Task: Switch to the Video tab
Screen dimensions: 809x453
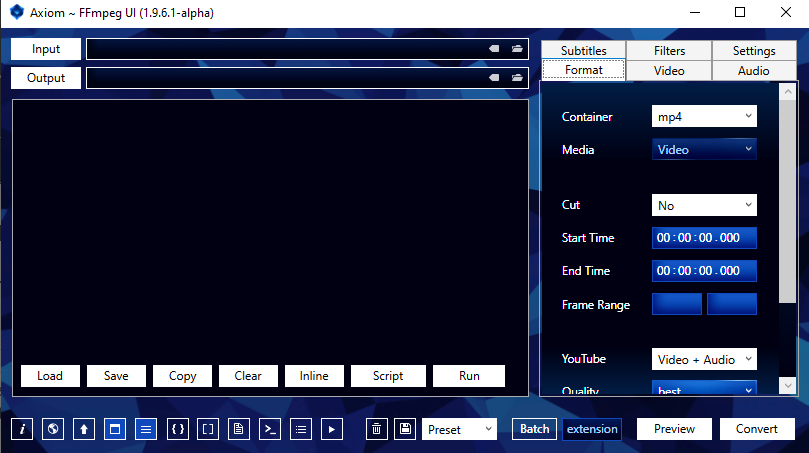Action: click(x=669, y=71)
